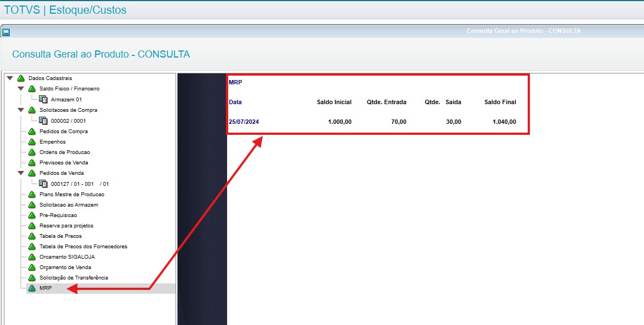Click the Saldo Fisico / Financeiro green icon
The height and width of the screenshot is (325, 644).
[x=32, y=89]
